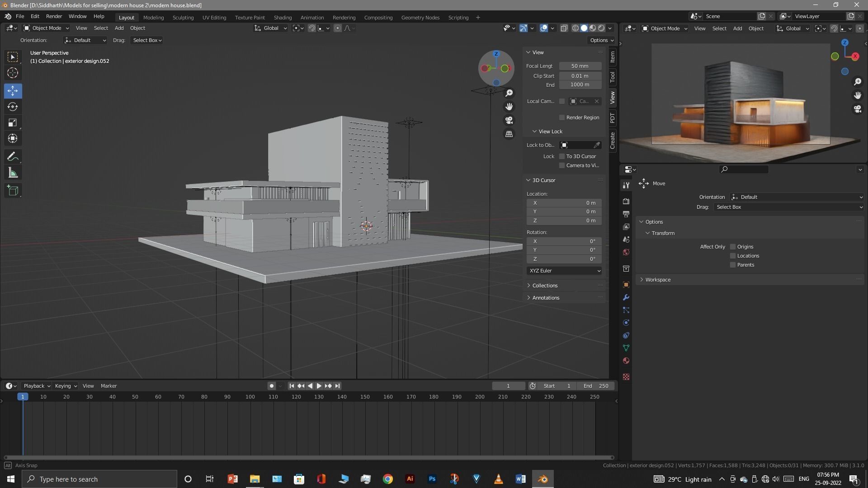This screenshot has width=868, height=488.
Task: Toggle camera view in main viewport
Action: pyautogui.click(x=509, y=120)
